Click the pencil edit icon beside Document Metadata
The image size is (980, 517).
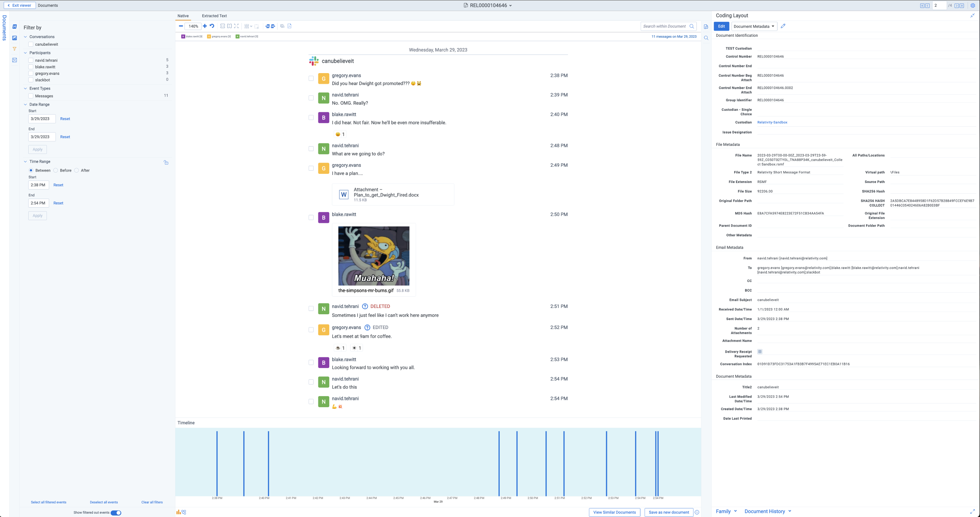(783, 26)
